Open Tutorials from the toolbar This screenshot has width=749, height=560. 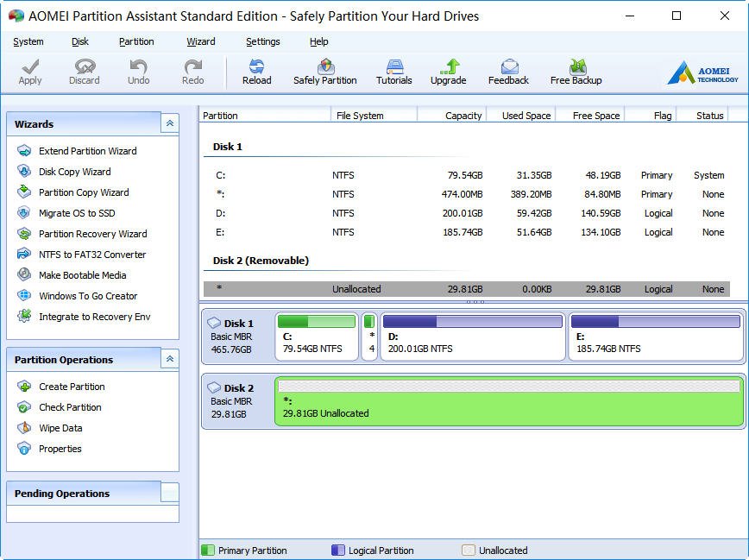[x=393, y=71]
